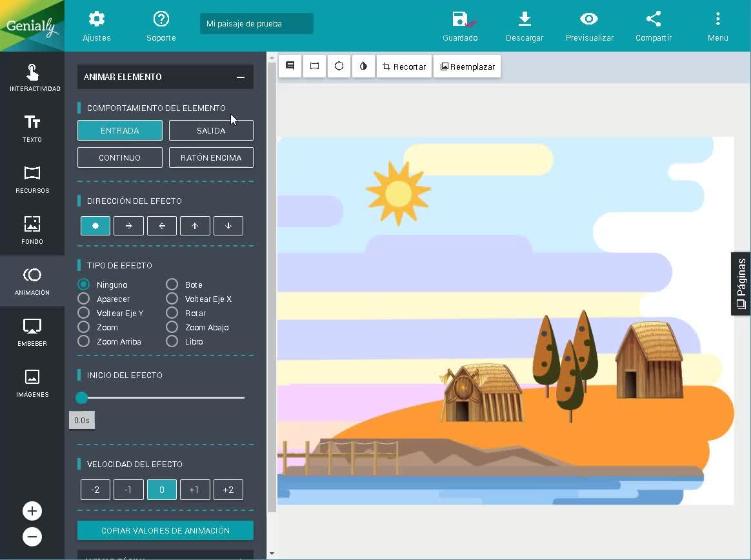Image resolution: width=751 pixels, height=560 pixels.
Task: Select the Bote effect radio
Action: 172,285
